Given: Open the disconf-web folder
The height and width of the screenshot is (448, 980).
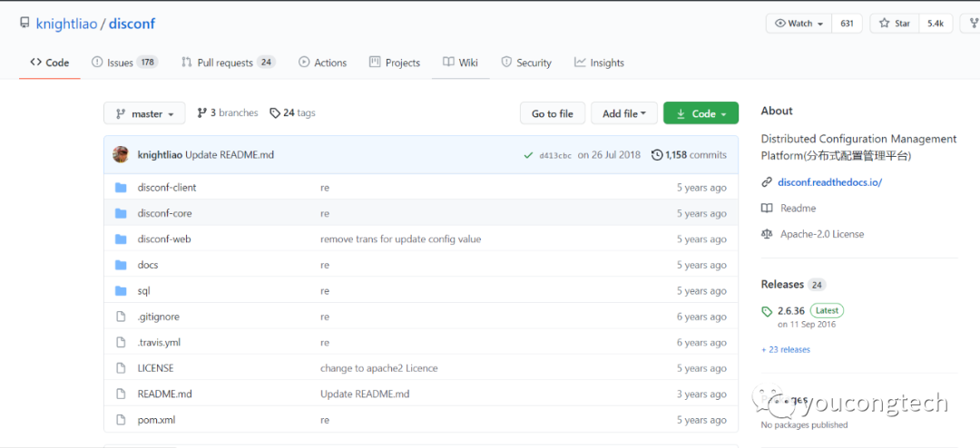Looking at the screenshot, I should (164, 239).
